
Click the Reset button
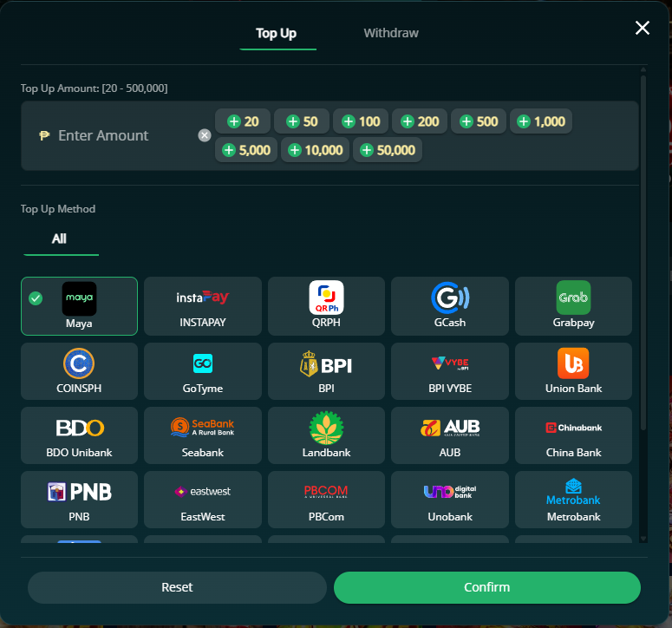pyautogui.click(x=177, y=587)
